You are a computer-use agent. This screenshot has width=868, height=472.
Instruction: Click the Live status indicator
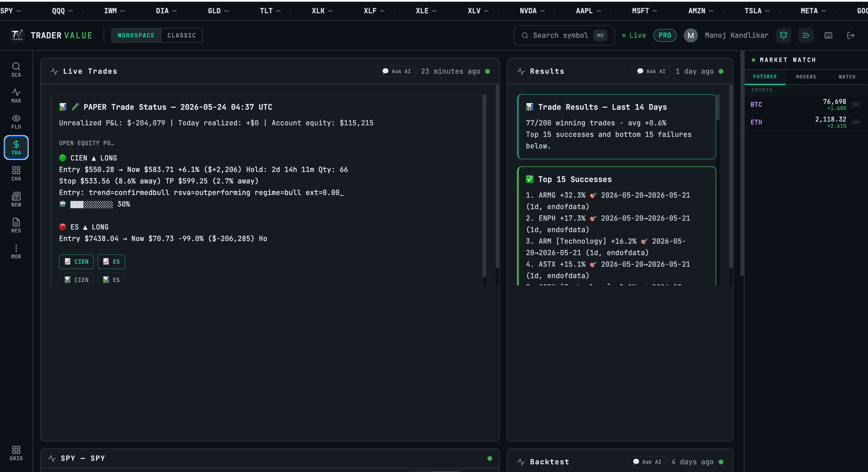coord(634,35)
